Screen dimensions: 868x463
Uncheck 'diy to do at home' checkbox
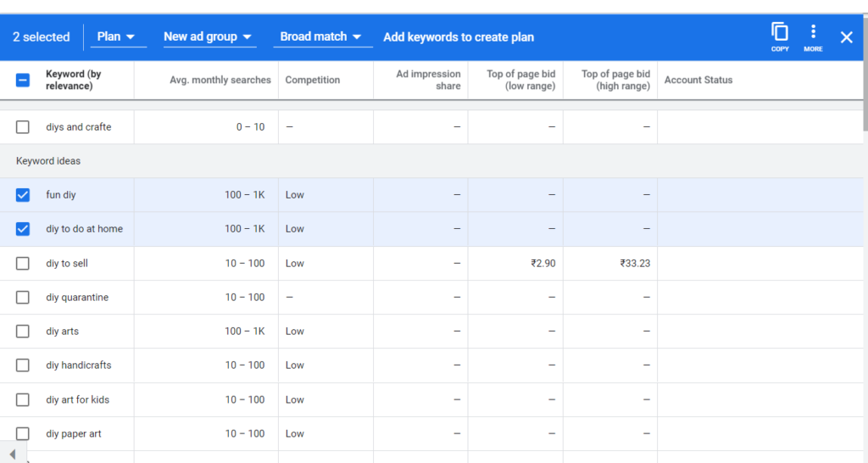[x=23, y=229]
